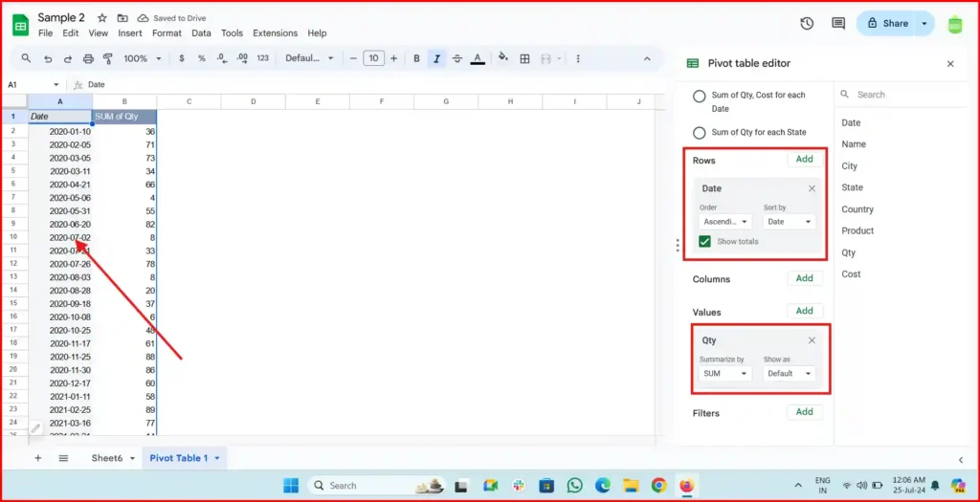980x502 pixels.
Task: Click the search menus magnifier icon
Action: click(x=26, y=58)
